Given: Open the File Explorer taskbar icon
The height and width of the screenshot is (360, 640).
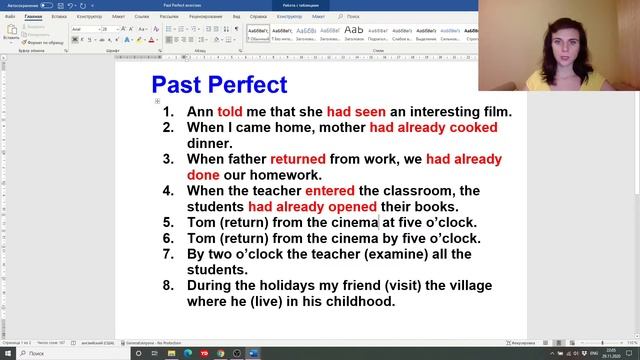Looking at the screenshot, I should point(171,353).
